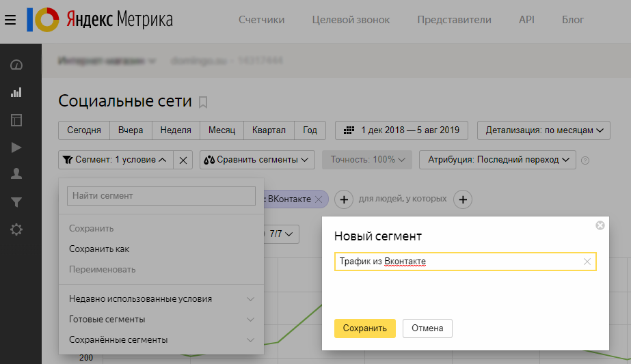Choose Переименовать in segment menu
The image size is (631, 364).
point(103,270)
